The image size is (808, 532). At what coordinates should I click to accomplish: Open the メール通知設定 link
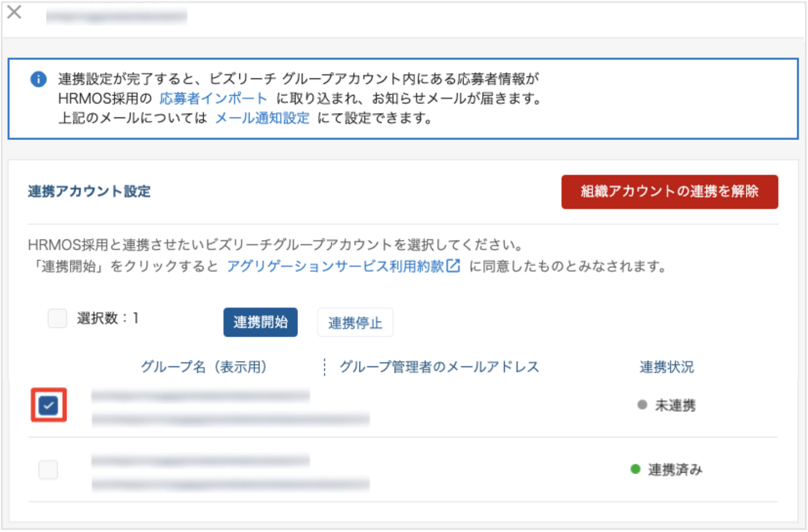tap(263, 118)
